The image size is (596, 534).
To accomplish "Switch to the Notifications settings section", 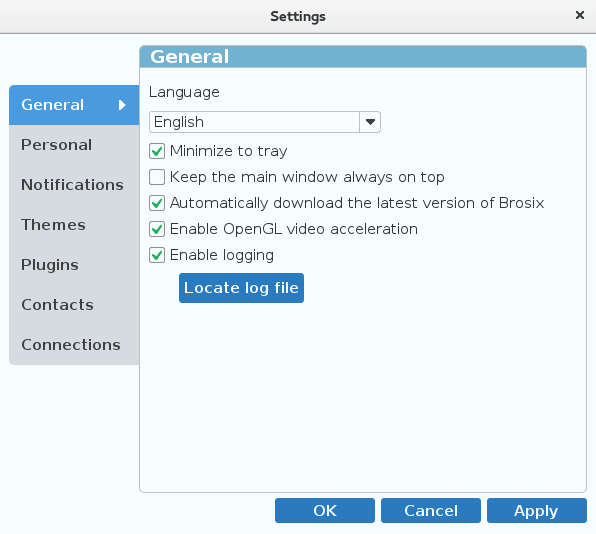I will coord(74,185).
